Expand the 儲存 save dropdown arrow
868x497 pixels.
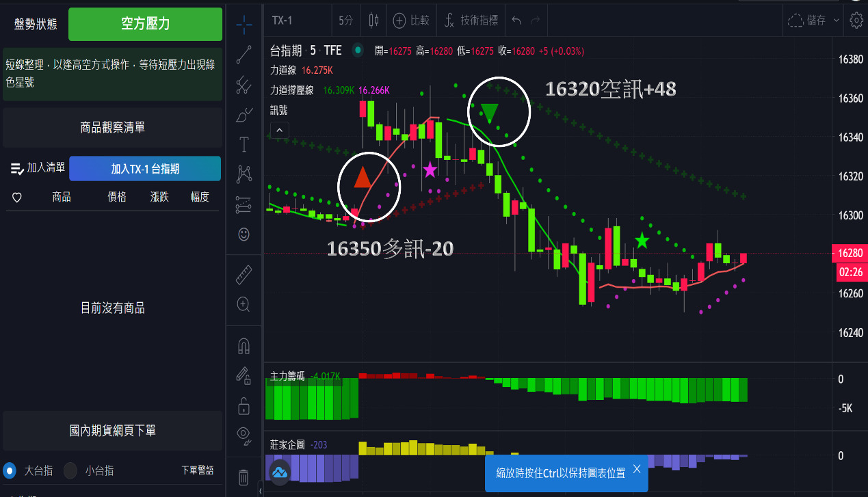click(837, 21)
